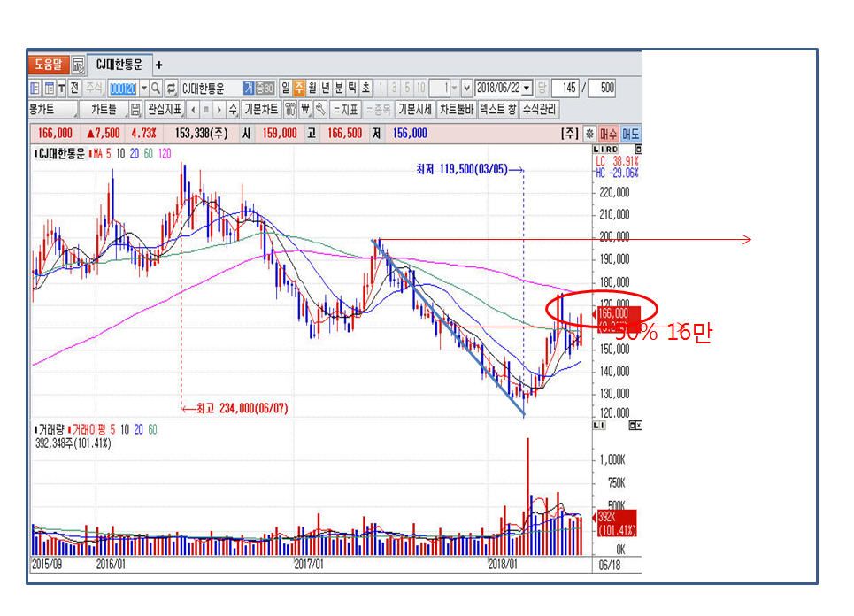
Task: Click the swap arrows icon beside search
Action: (172, 89)
